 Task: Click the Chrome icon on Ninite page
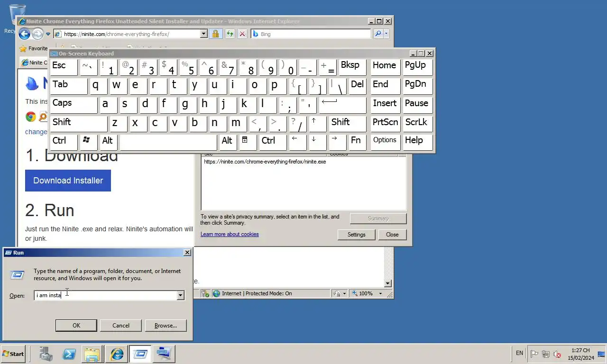(31, 117)
